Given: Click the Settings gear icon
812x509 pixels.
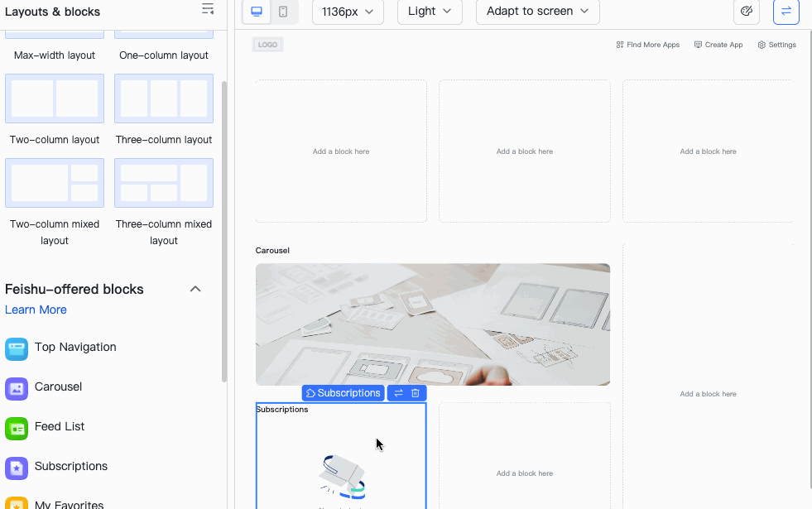Looking at the screenshot, I should coord(762,45).
